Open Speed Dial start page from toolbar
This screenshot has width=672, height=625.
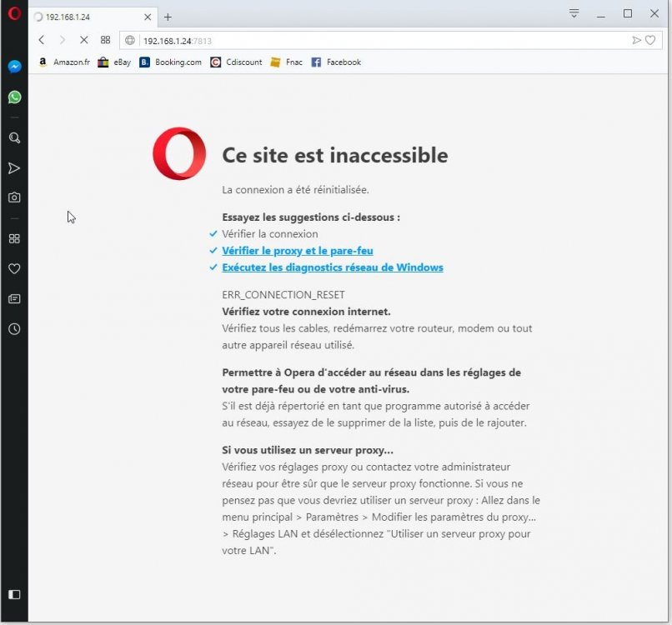105,40
